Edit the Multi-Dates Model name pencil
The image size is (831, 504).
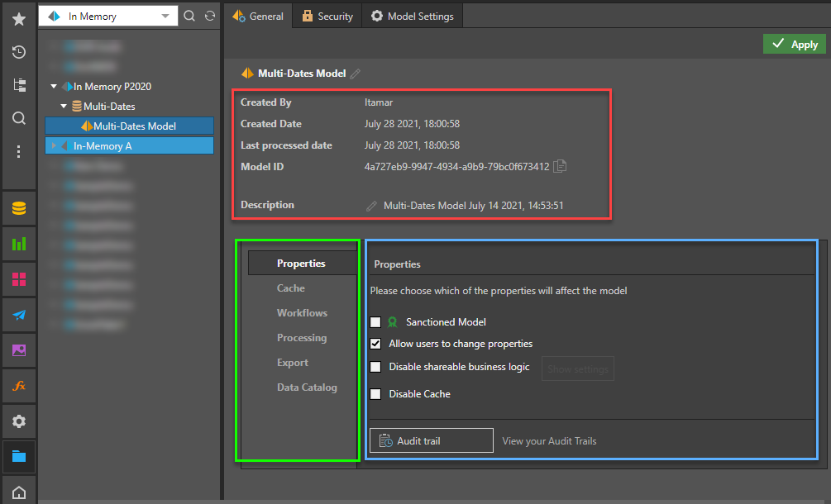(355, 74)
